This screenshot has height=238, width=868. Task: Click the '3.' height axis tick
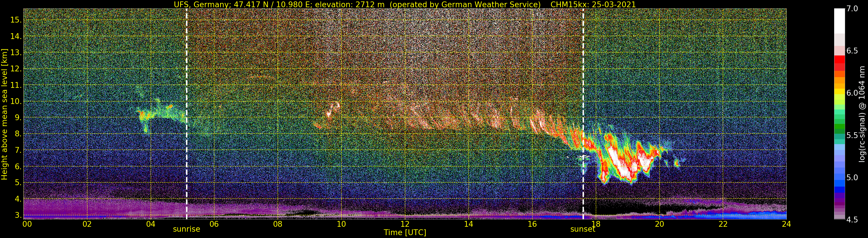coord(18,215)
